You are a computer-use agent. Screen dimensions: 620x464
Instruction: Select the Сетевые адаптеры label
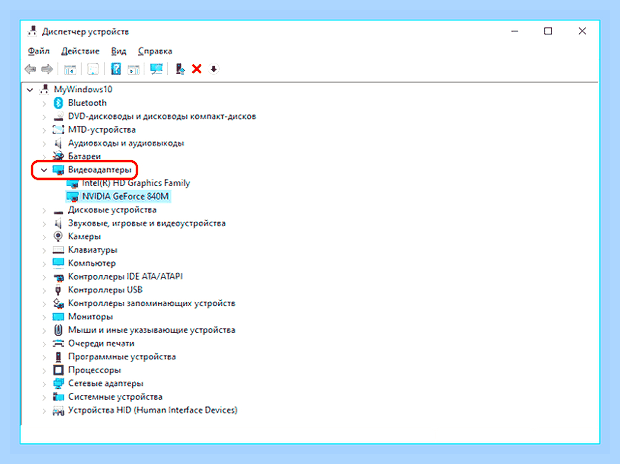click(106, 383)
